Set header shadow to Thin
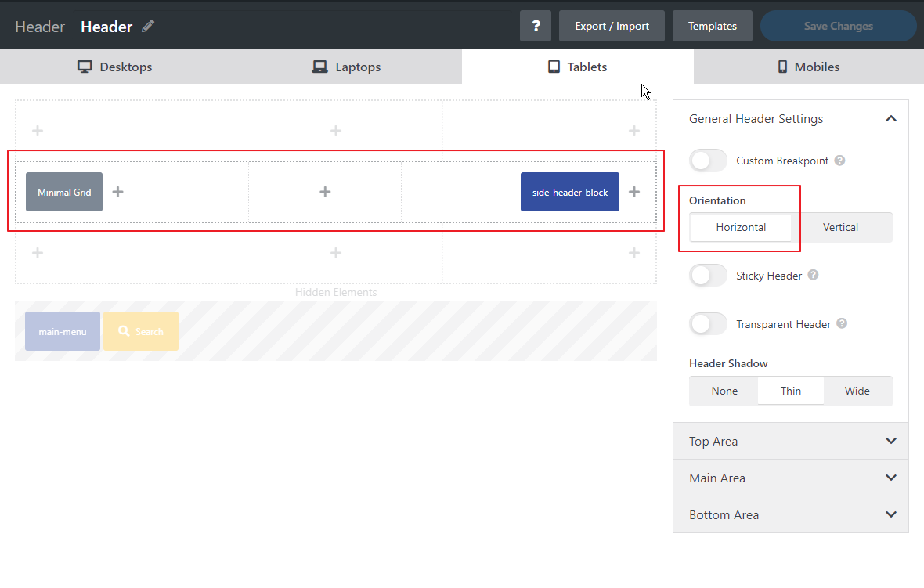 [x=791, y=391]
